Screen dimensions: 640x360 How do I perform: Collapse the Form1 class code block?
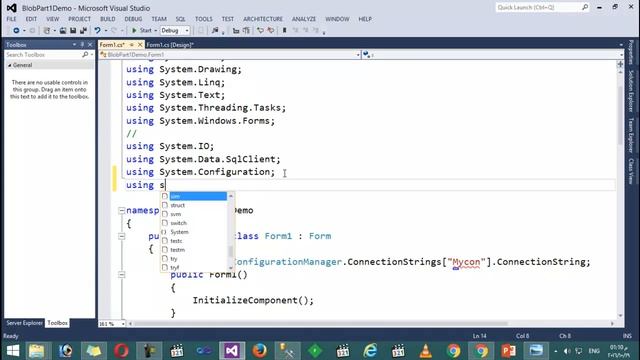coord(121,236)
